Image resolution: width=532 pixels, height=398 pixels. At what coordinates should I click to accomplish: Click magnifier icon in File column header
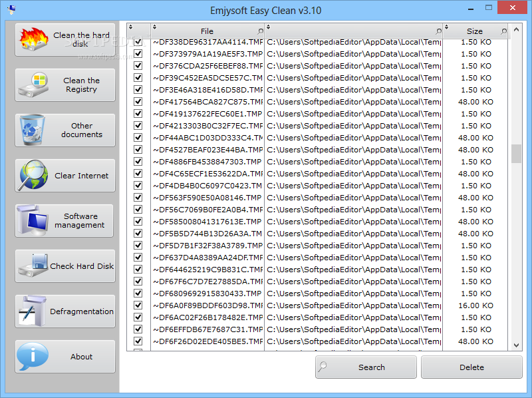(260, 31)
